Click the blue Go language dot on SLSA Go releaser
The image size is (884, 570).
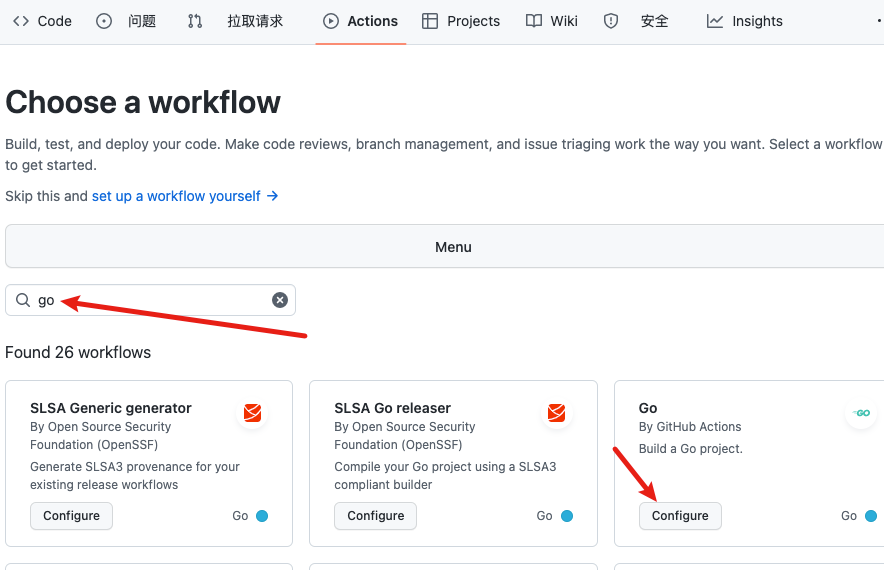[567, 516]
